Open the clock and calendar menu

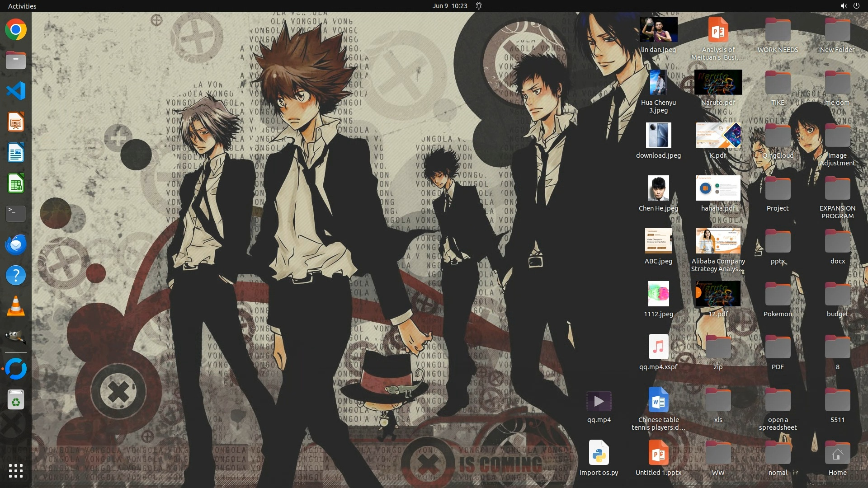point(449,6)
